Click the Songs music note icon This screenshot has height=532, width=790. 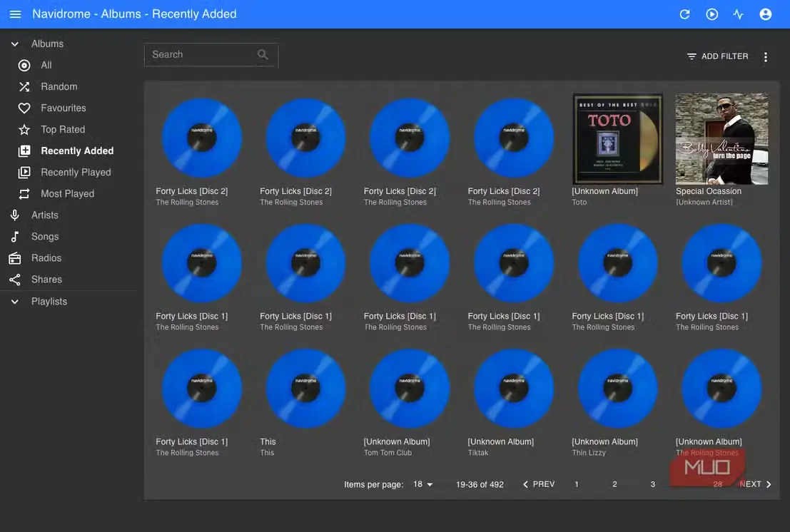[x=14, y=237]
